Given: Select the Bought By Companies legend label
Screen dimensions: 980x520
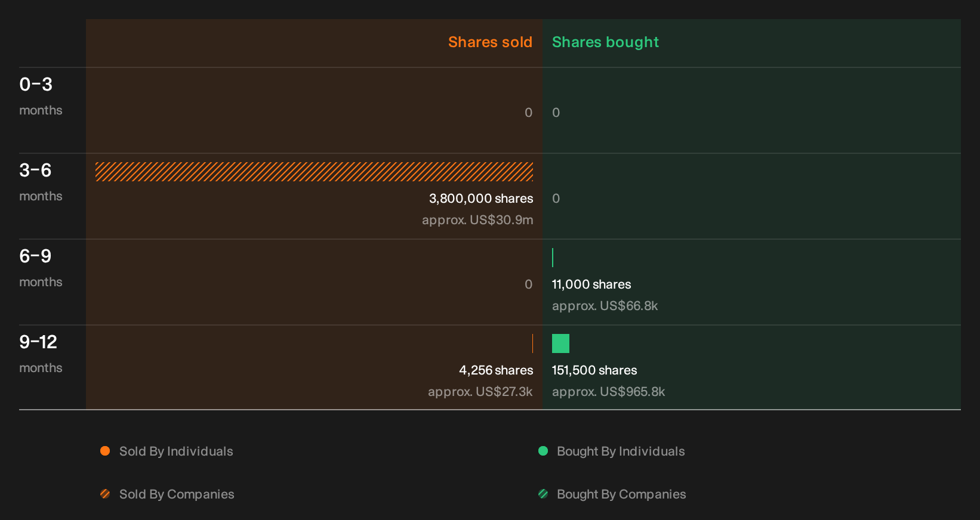Looking at the screenshot, I should tap(621, 494).
